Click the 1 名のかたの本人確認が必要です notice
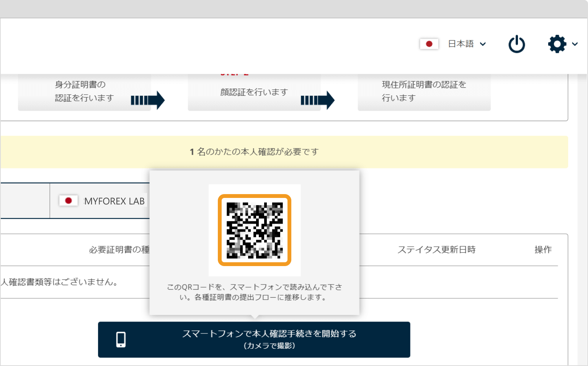The image size is (588, 366). pos(284,152)
